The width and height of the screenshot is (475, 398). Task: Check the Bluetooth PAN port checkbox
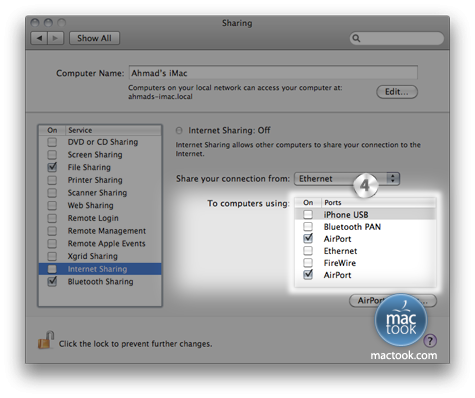pos(308,227)
